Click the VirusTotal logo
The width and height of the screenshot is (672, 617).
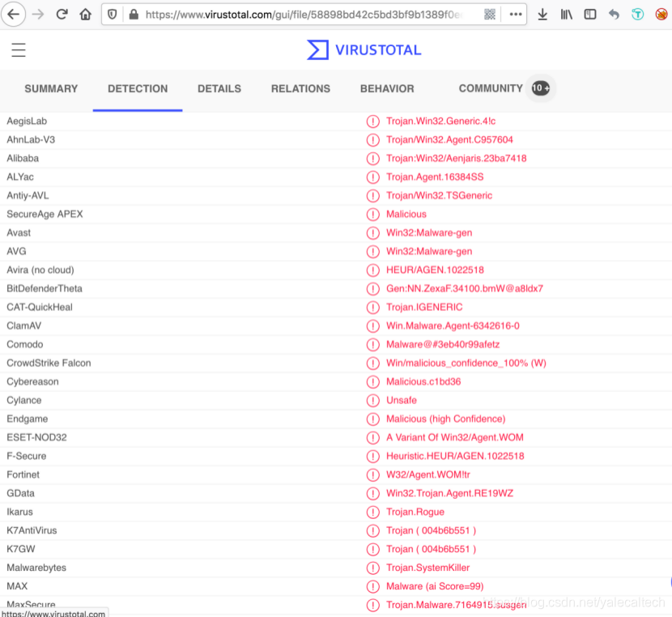coord(364,49)
